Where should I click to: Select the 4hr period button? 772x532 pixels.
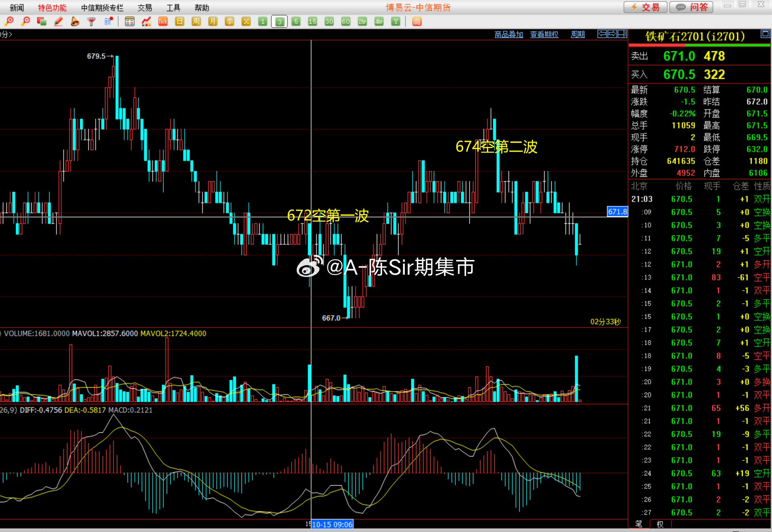[379, 21]
